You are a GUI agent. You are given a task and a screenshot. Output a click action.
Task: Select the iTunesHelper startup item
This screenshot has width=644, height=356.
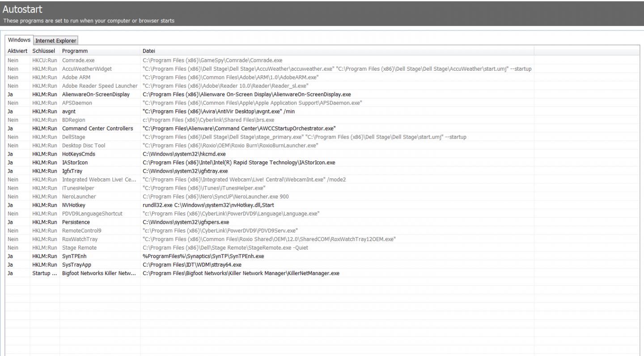(x=78, y=188)
